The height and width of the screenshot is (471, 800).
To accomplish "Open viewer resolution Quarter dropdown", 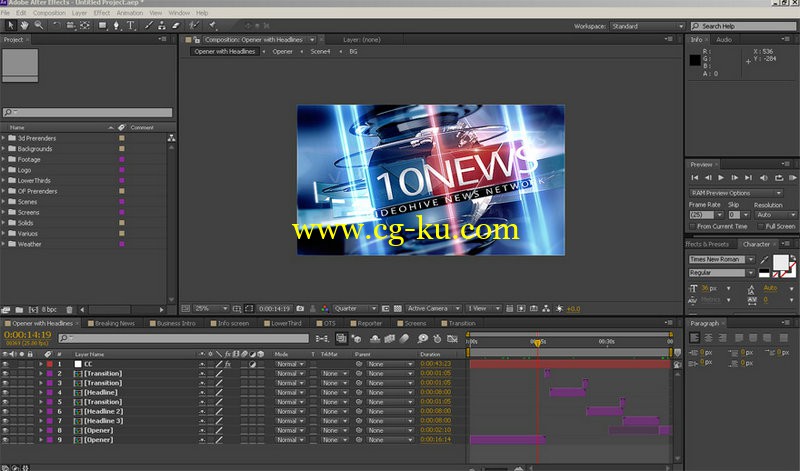I will click(x=355, y=309).
